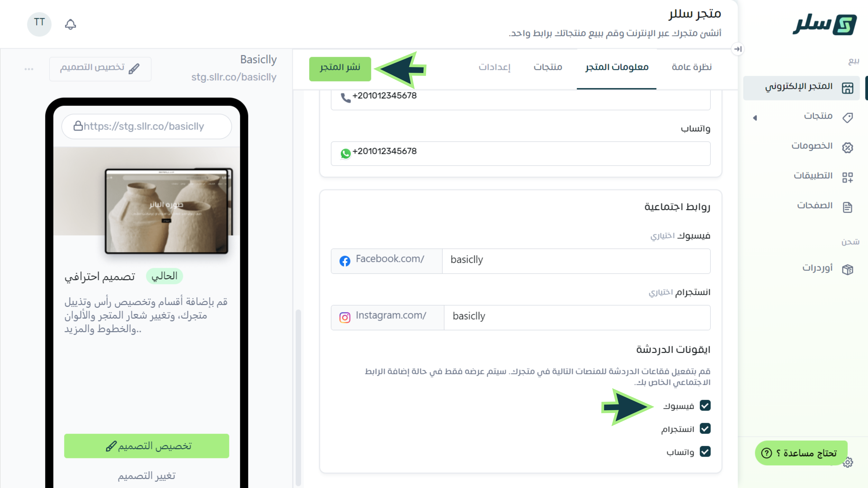
Task: Expand the منتجات sidebar submenu arrow
Action: pyautogui.click(x=755, y=118)
